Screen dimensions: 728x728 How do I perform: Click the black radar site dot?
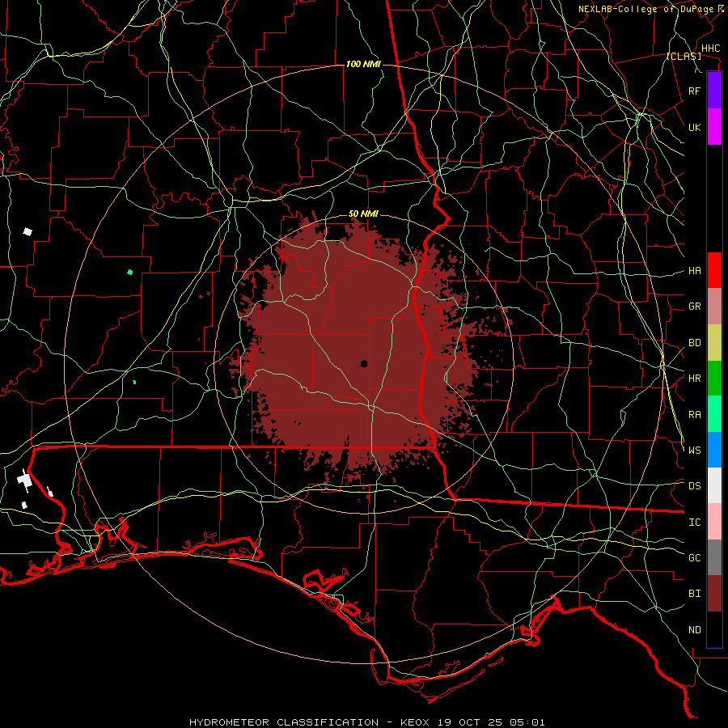point(364,363)
